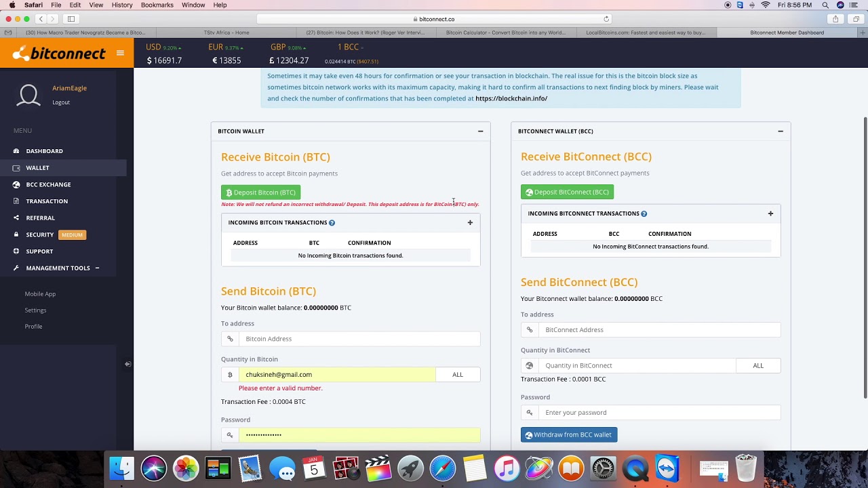Click Withdraw from BCC wallet button
The width and height of the screenshot is (868, 488).
[569, 434]
